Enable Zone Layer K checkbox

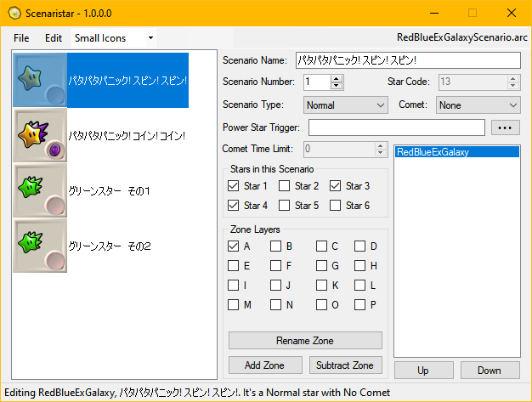[321, 286]
